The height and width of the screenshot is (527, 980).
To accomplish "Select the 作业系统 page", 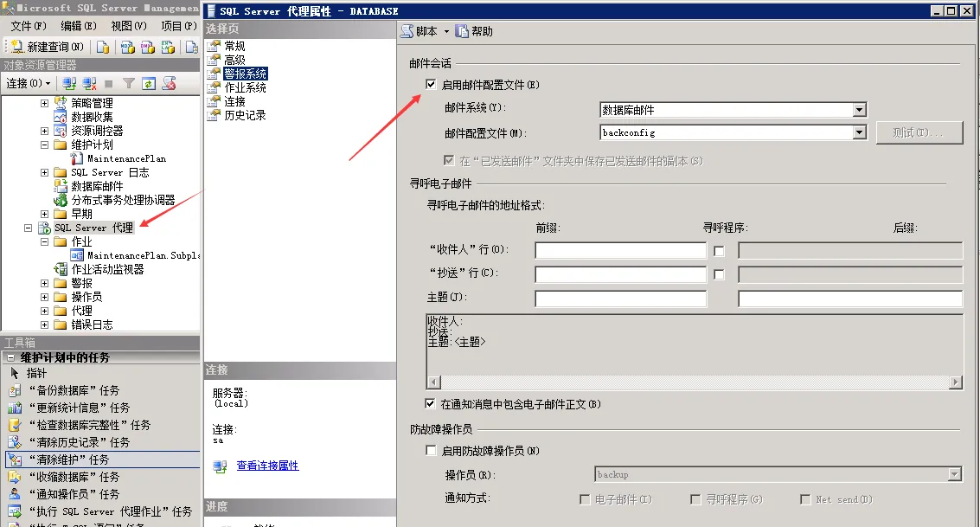I will (245, 87).
